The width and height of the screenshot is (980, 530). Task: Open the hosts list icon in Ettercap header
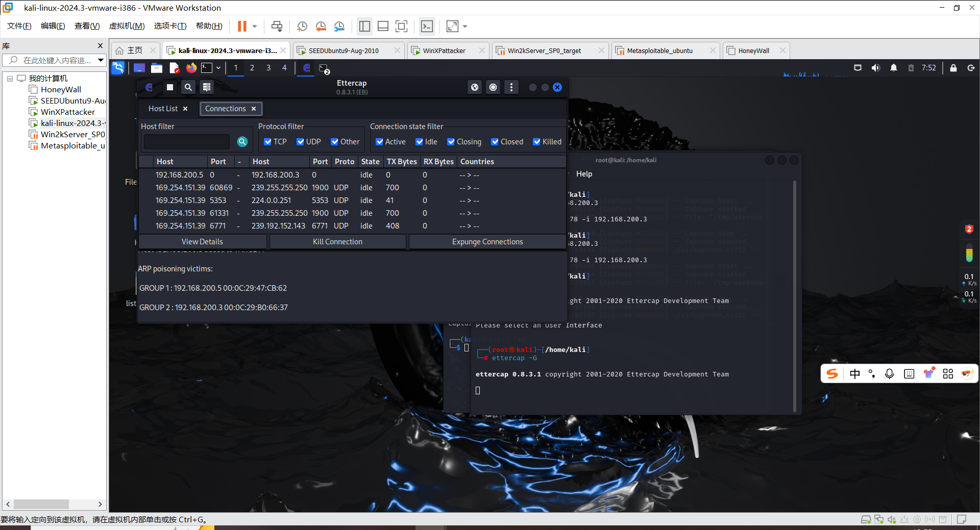[207, 87]
